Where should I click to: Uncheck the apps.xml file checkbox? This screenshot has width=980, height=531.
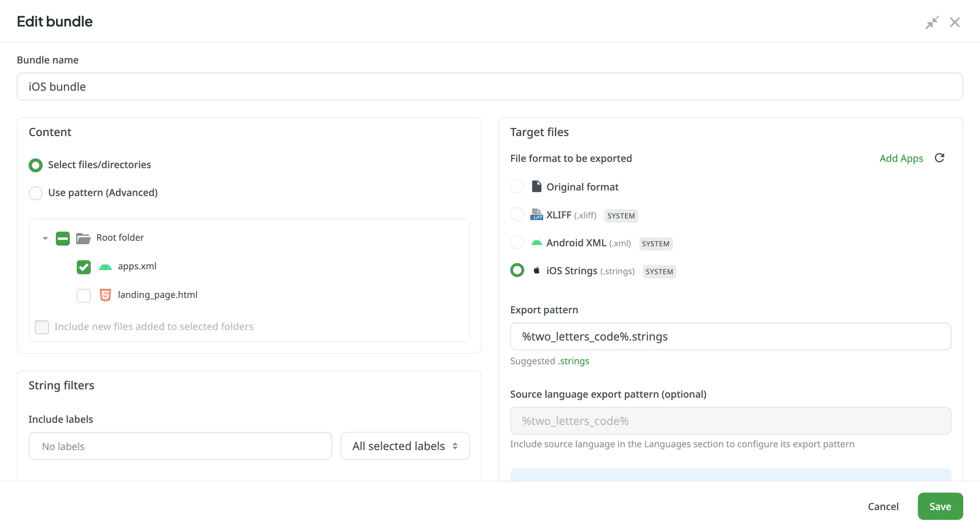tap(84, 267)
